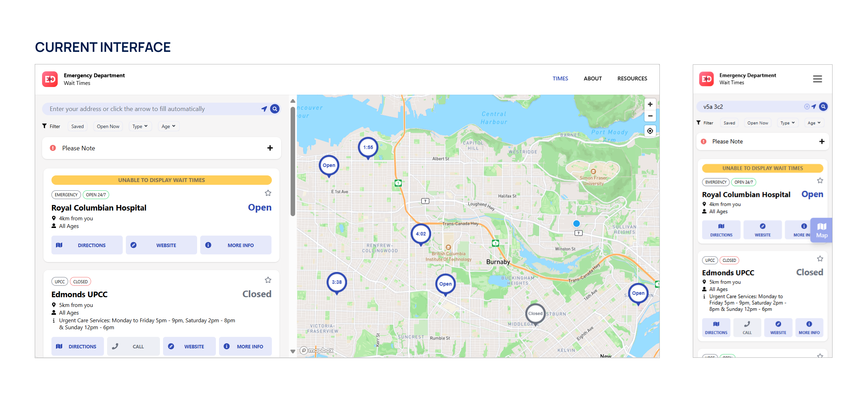This screenshot has height=395, width=868.
Task: Click the geolocate crosshair icon on the map
Action: 650,131
